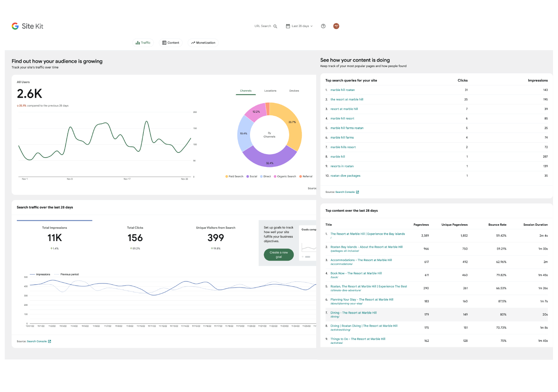Switch to the Traffic section tab
Screen dimensions: 558x392
point(143,43)
